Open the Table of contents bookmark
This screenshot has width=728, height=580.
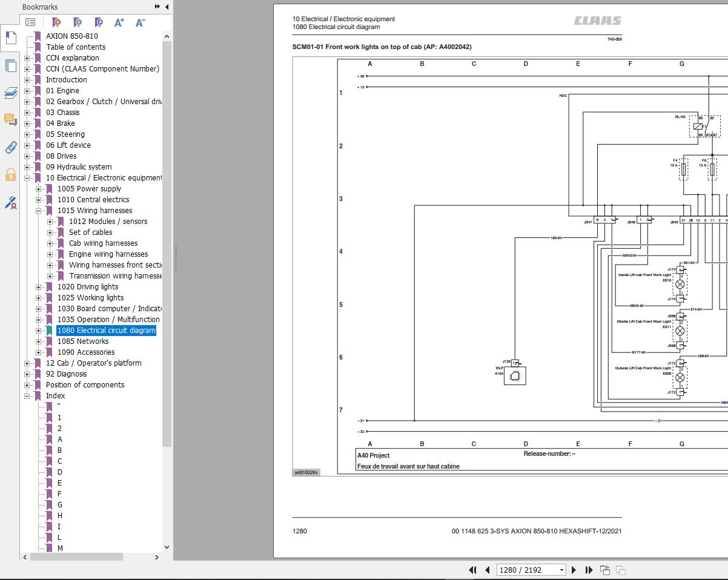point(76,47)
